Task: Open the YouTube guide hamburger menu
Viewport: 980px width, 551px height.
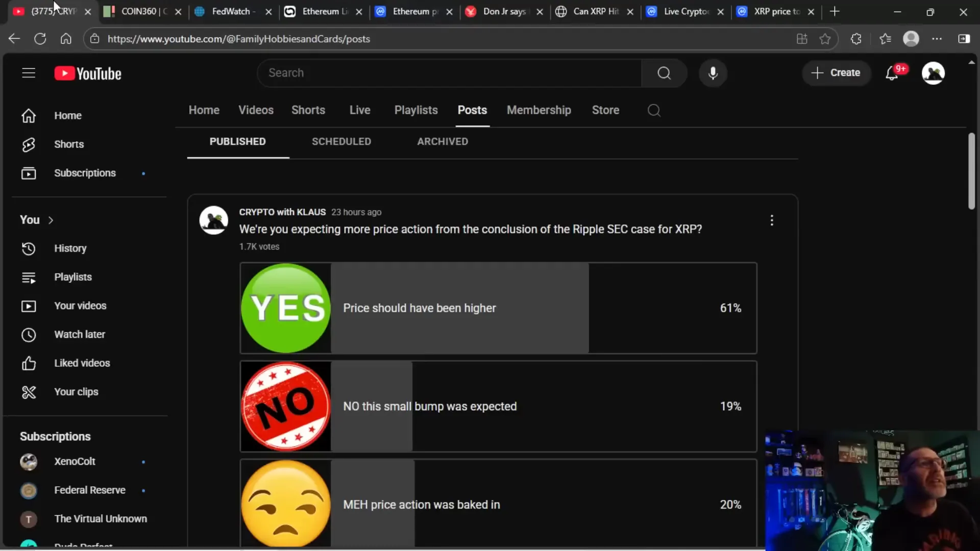Action: click(29, 73)
